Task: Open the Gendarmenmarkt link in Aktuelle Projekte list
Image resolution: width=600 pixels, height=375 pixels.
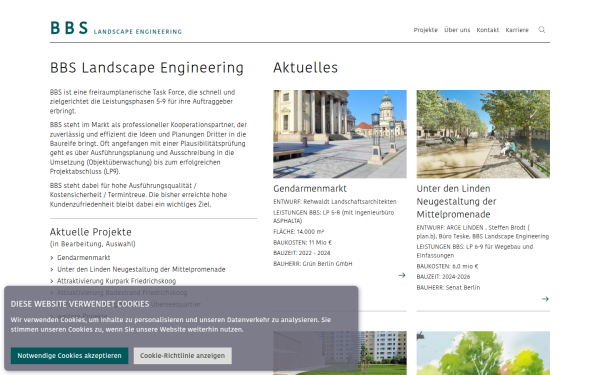Action: (83, 258)
